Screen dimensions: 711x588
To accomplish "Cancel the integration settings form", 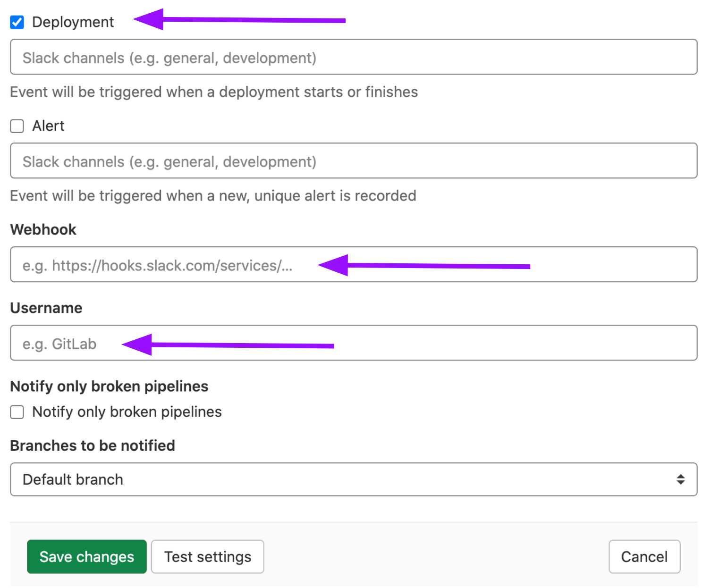I will [644, 557].
